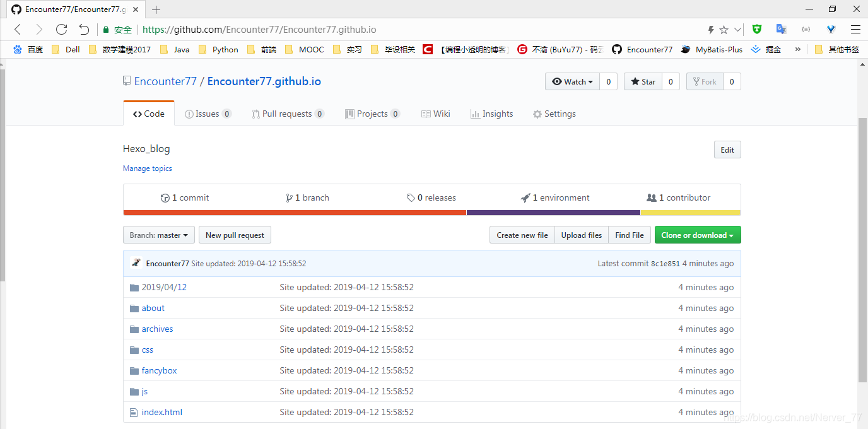Star the repository

[643, 81]
